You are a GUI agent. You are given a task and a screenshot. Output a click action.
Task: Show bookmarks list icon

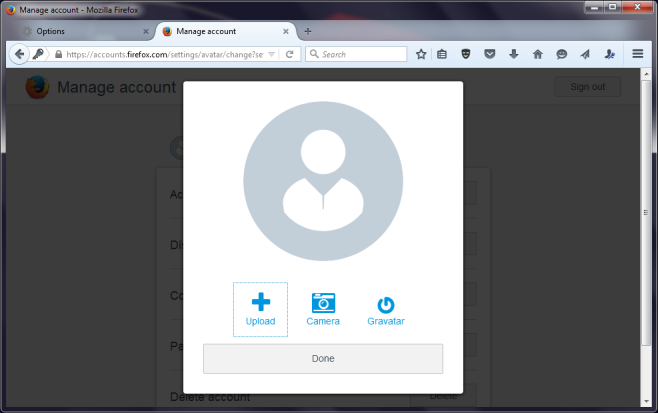coord(442,54)
